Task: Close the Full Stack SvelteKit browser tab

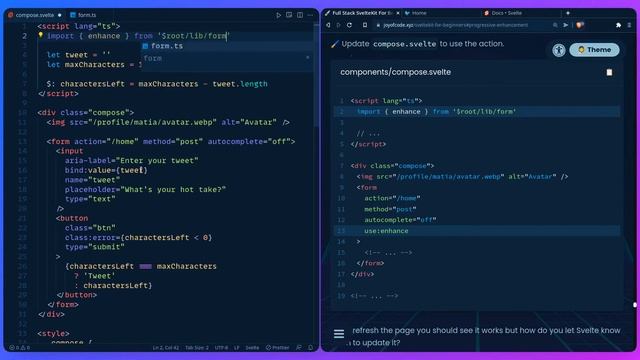Action: [398, 13]
